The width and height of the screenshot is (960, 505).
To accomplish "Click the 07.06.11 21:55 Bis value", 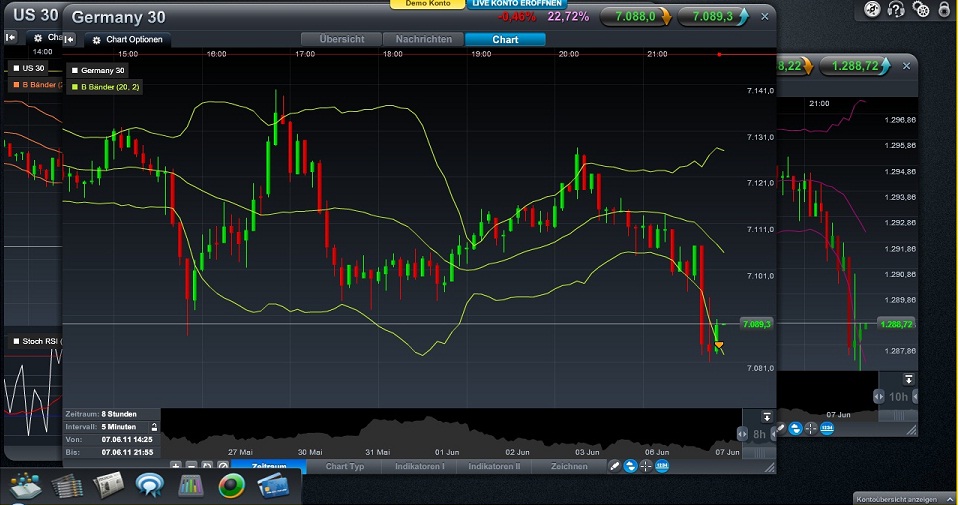I will click(127, 452).
